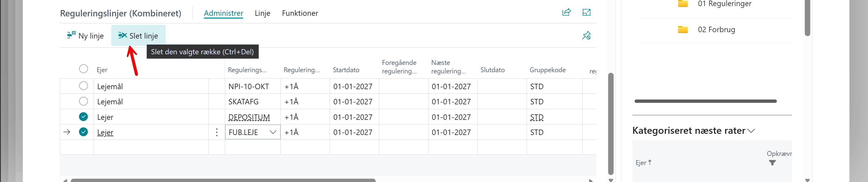Screen dimensions: 868x182
Task: Open the 02 Forbrug folder icon
Action: (x=683, y=30)
